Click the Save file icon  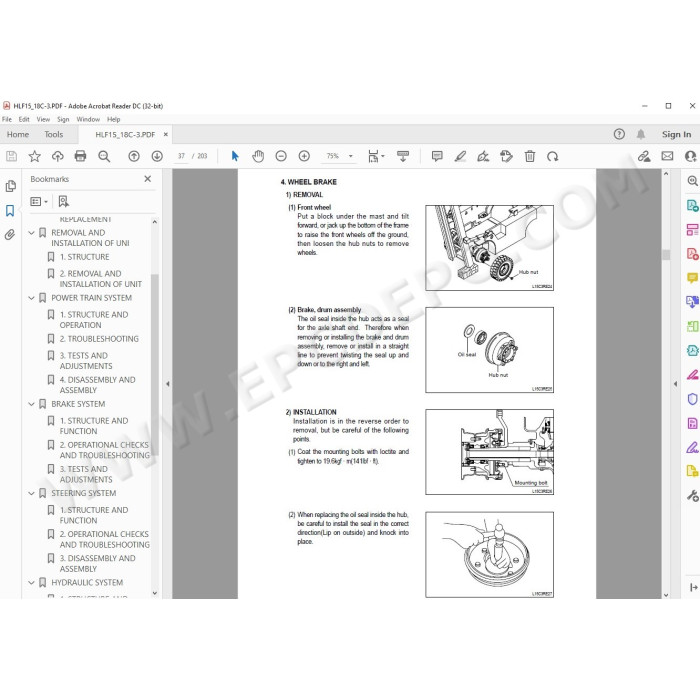click(11, 156)
